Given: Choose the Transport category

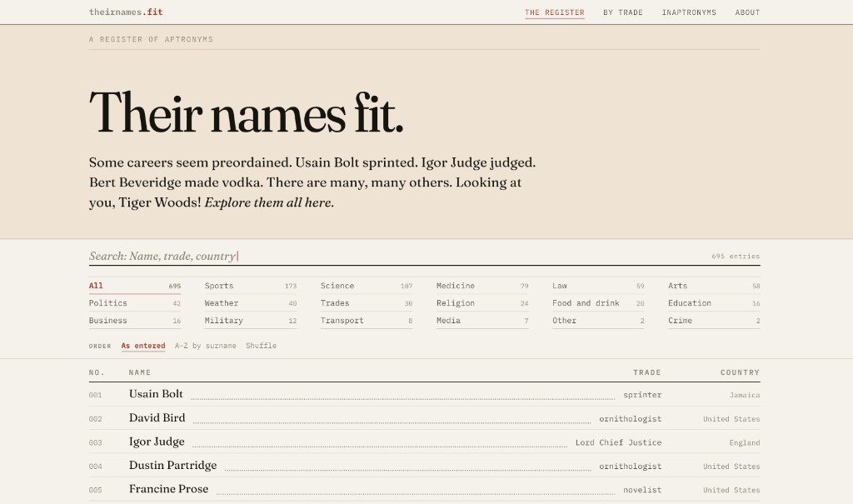Looking at the screenshot, I should [367, 321].
